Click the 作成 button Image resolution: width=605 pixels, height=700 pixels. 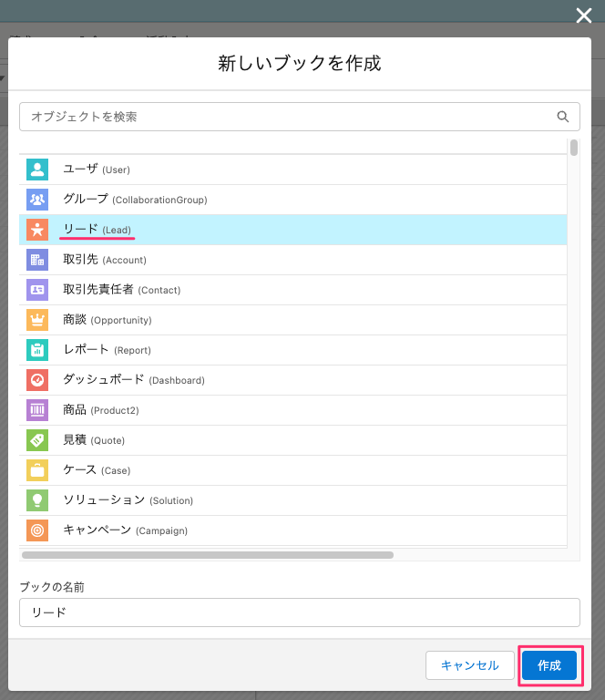(549, 665)
